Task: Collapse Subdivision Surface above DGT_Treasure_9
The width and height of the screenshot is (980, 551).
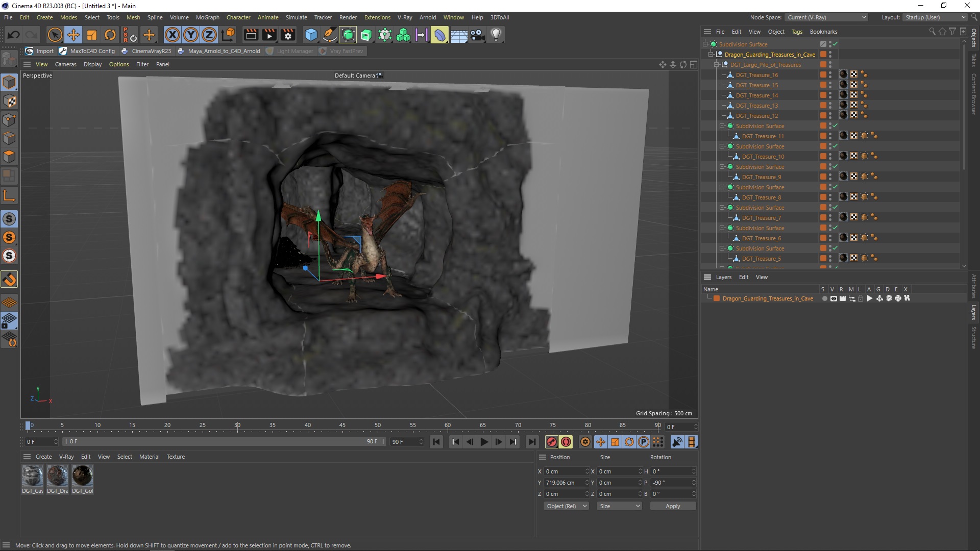Action: tap(722, 167)
